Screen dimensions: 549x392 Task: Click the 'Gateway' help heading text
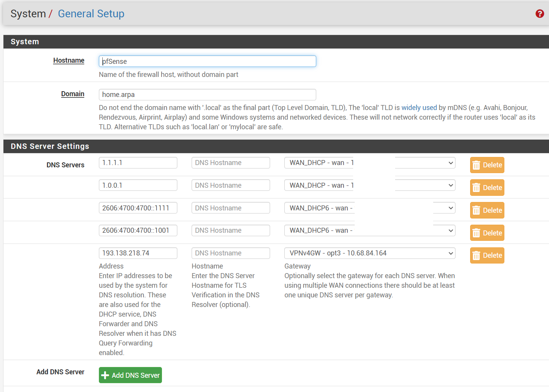pyautogui.click(x=297, y=266)
